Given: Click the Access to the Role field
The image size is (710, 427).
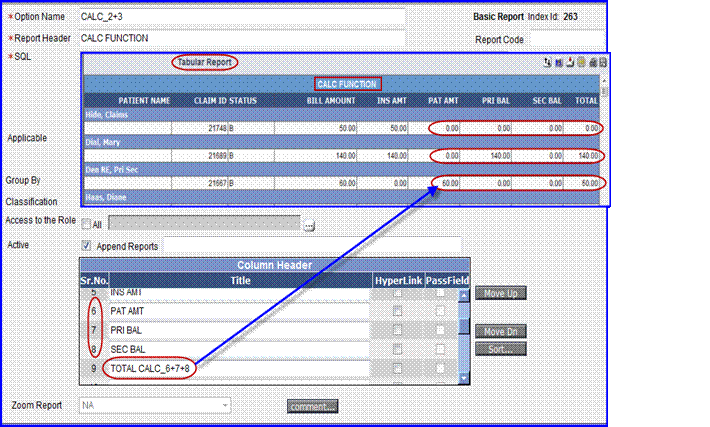Looking at the screenshot, I should [204, 223].
